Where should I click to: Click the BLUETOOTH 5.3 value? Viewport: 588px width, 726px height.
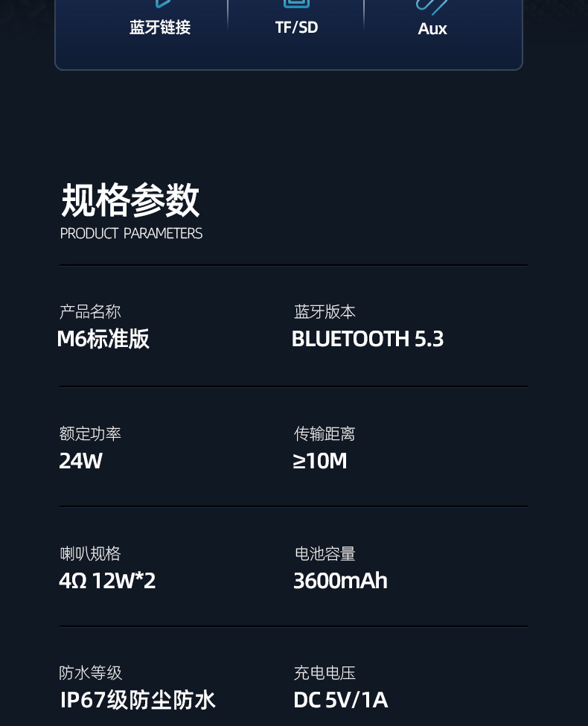[368, 340]
